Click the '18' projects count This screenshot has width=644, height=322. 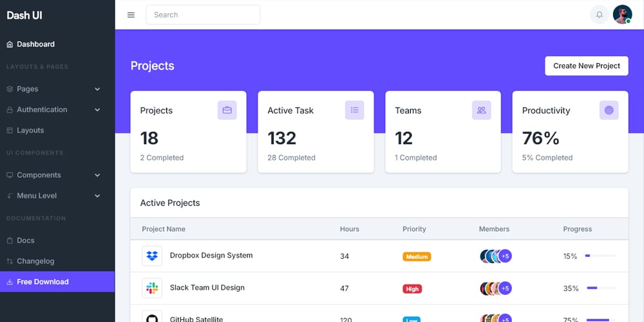149,138
